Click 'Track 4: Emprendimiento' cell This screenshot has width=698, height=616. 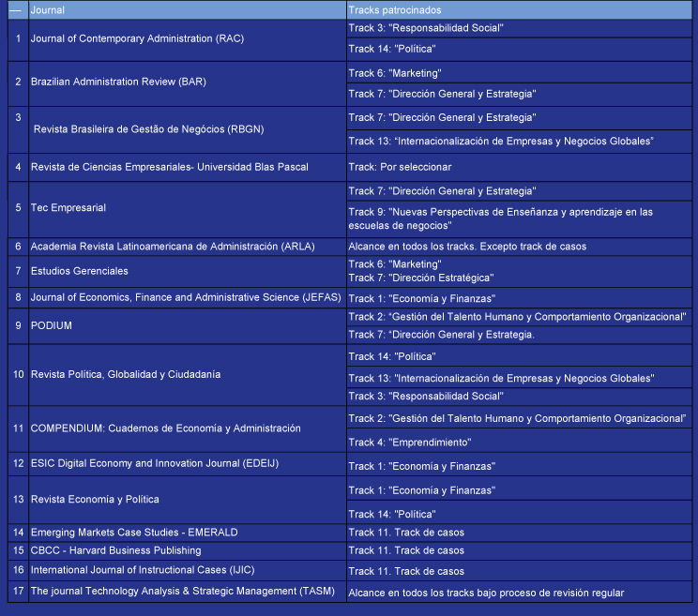click(519, 441)
